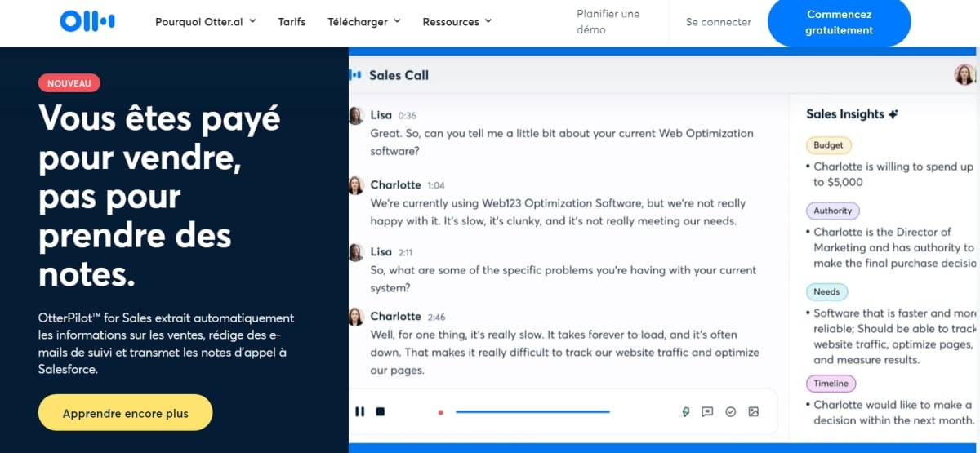Click the NOUVEAU badge
Screen dimensions: 980x453
pos(69,83)
